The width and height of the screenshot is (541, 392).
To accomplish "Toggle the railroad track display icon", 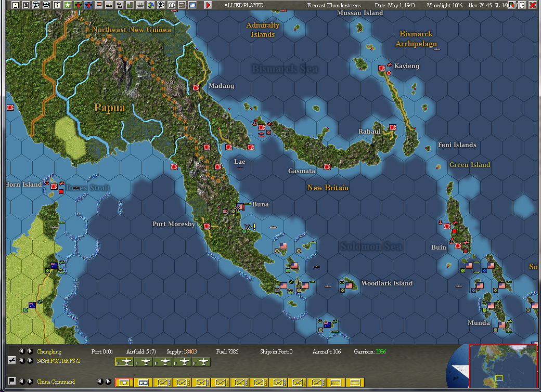I will [x=182, y=5].
